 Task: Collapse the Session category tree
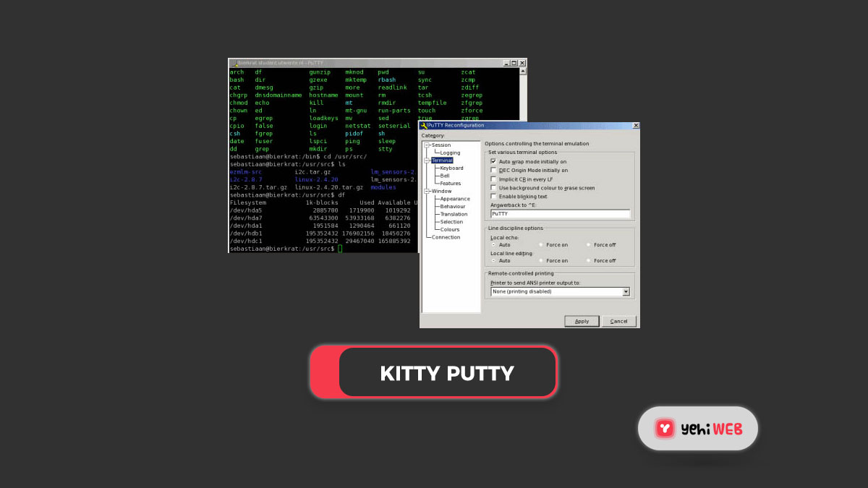point(427,145)
